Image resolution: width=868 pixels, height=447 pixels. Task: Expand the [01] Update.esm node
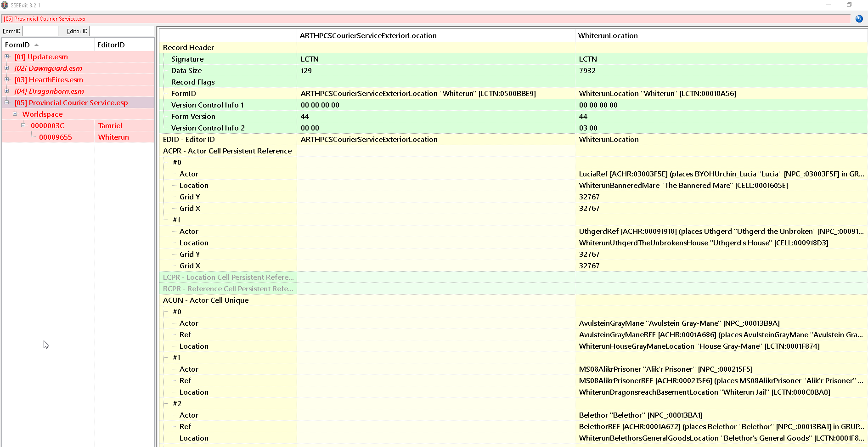tap(7, 57)
